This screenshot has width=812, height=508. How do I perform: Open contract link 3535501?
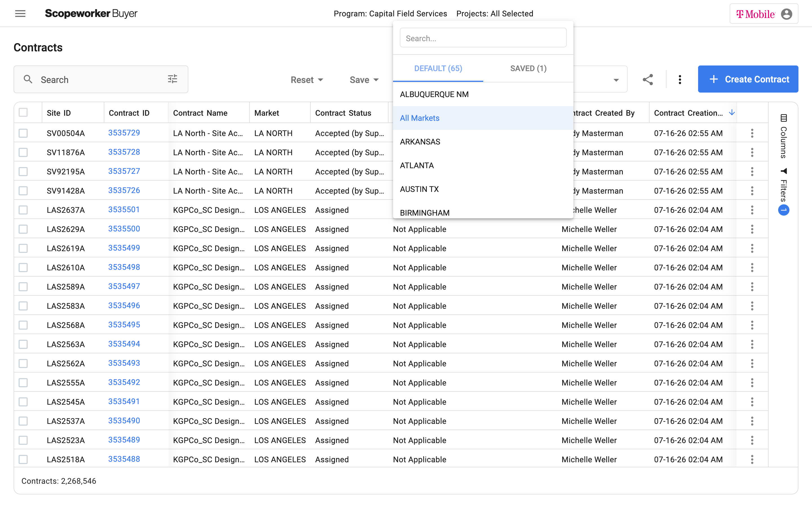tap(124, 210)
